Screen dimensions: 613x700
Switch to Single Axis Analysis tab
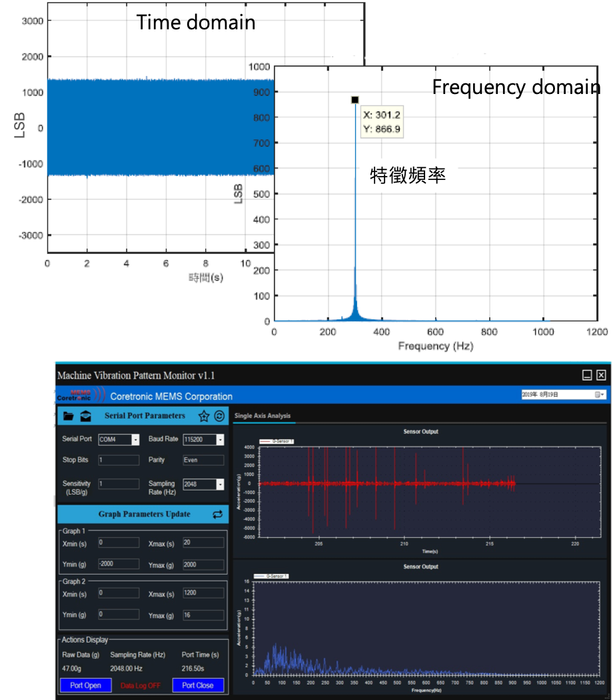click(263, 415)
